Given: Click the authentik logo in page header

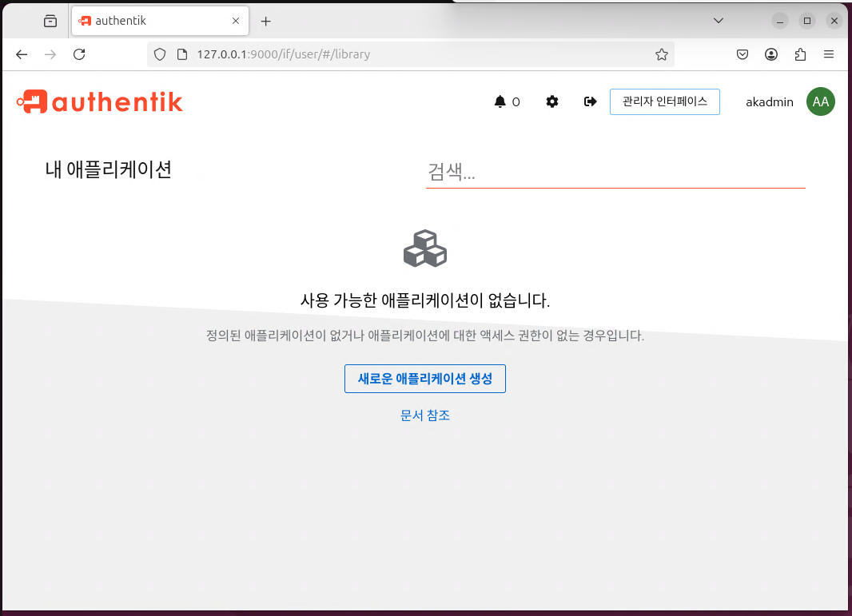Looking at the screenshot, I should click(100, 101).
